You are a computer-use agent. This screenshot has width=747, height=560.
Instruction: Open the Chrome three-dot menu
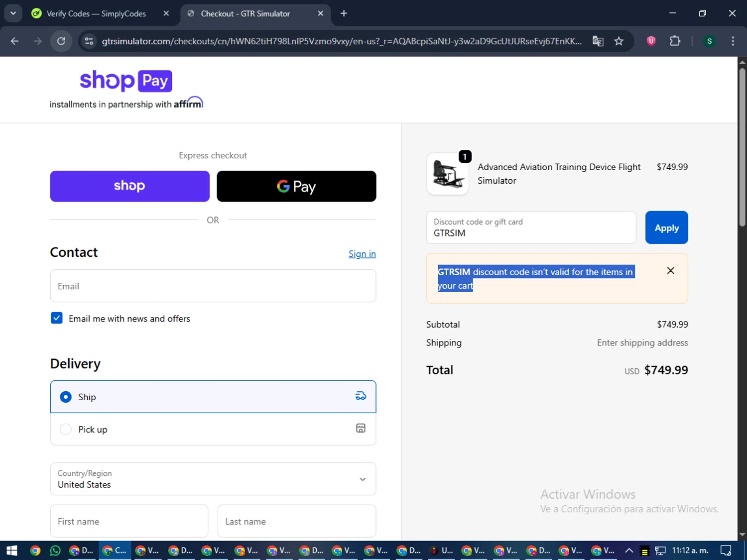[733, 41]
